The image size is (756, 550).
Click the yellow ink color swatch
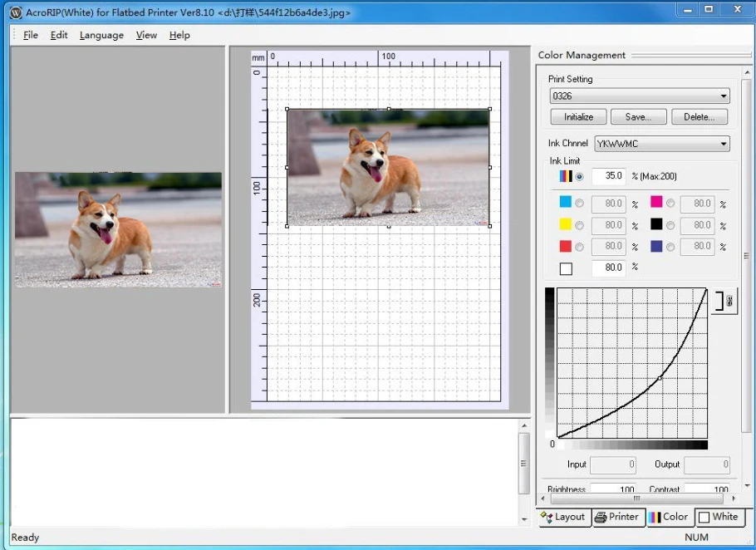[x=566, y=224]
